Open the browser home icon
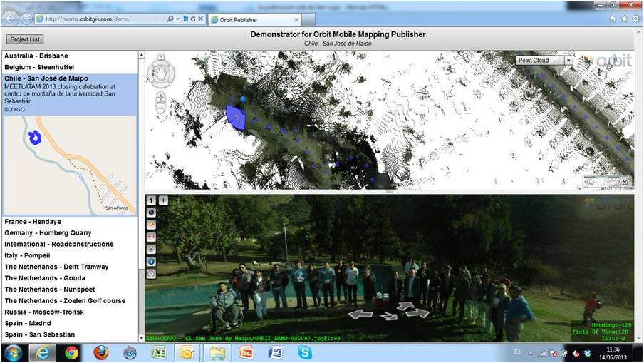Screen dimensions: 644x363 tap(613, 19)
